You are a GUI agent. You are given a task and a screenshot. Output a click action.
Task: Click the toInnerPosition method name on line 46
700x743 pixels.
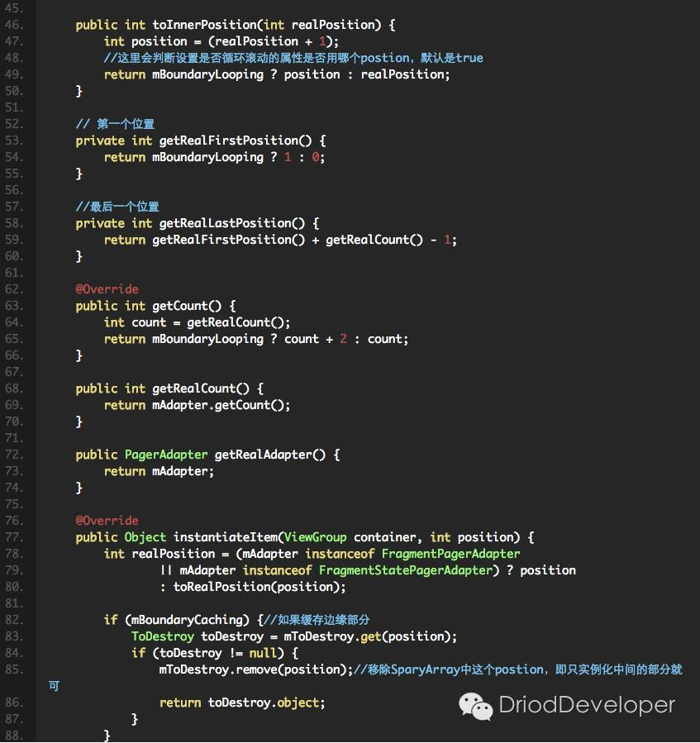(206, 25)
